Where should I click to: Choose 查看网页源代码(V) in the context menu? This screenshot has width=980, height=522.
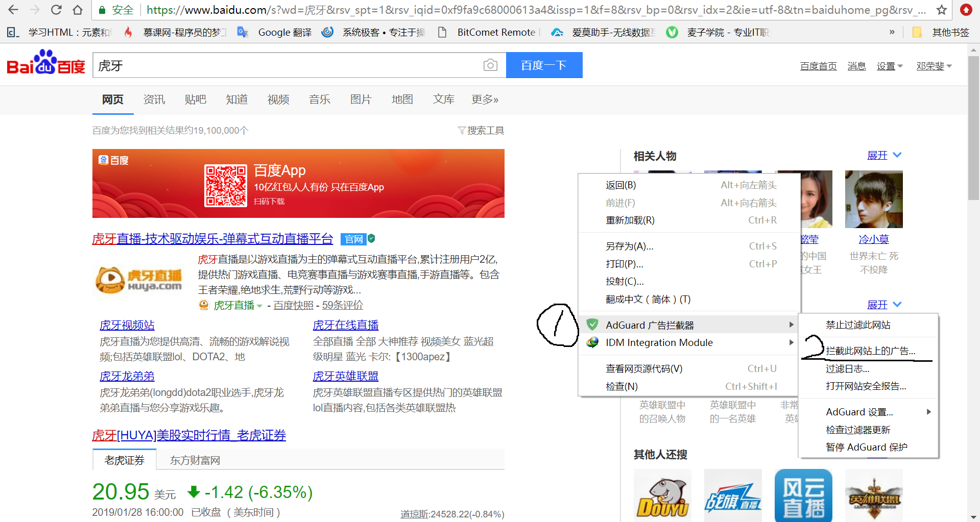(689, 368)
